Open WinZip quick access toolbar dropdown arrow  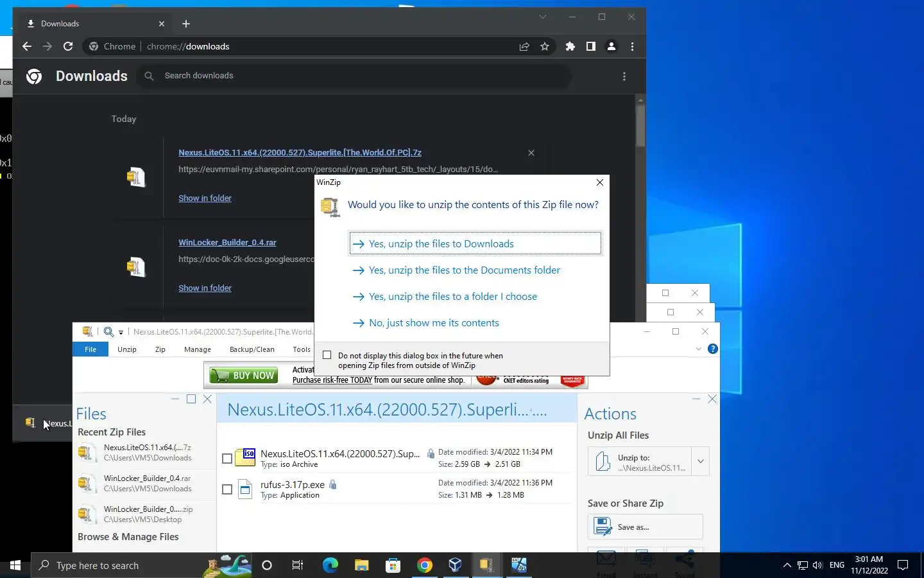[x=121, y=333]
